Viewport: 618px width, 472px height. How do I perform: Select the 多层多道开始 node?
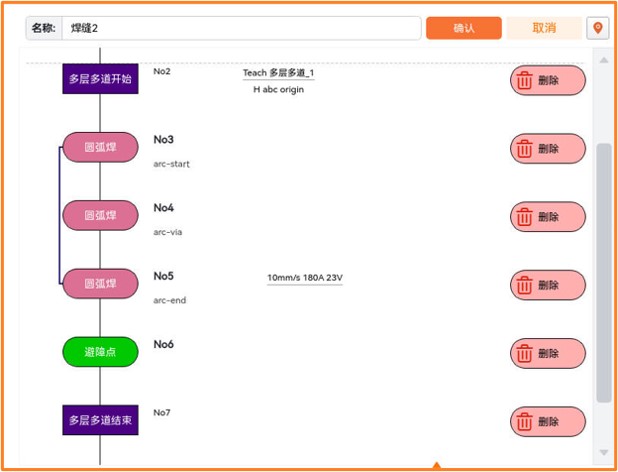pos(101,79)
